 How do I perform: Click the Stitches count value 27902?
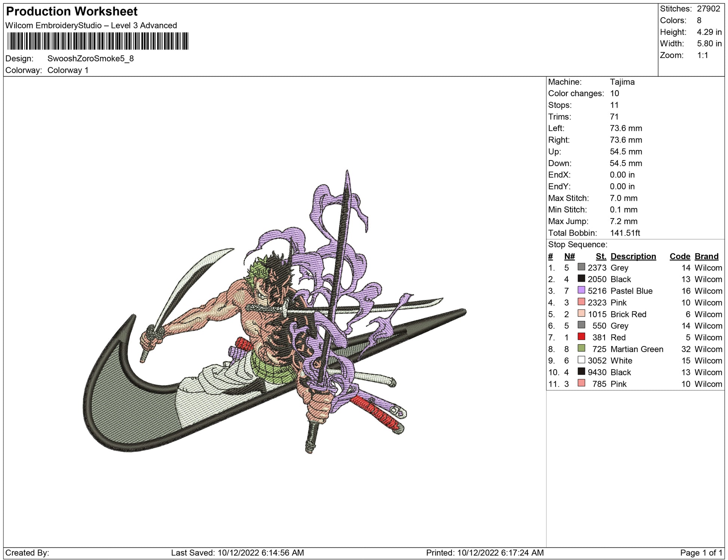point(708,9)
